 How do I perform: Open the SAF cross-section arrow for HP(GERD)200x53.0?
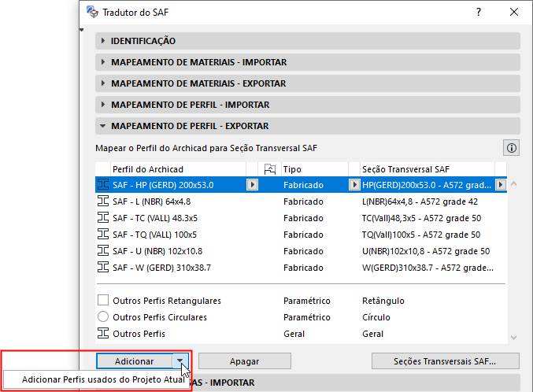coord(501,185)
